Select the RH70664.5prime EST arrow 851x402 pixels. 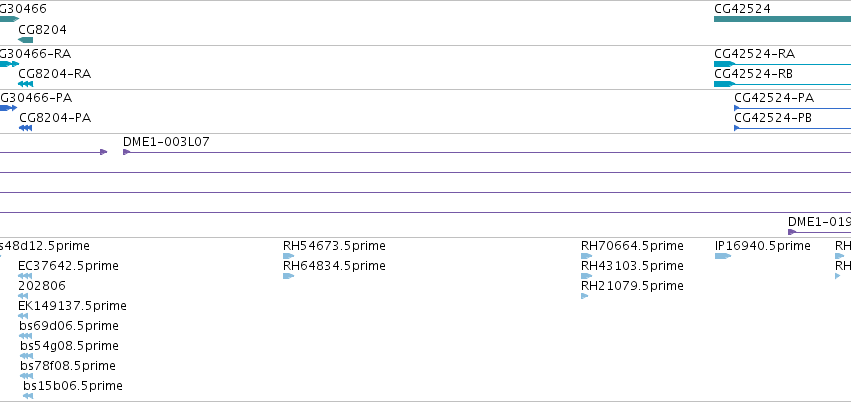(x=587, y=256)
